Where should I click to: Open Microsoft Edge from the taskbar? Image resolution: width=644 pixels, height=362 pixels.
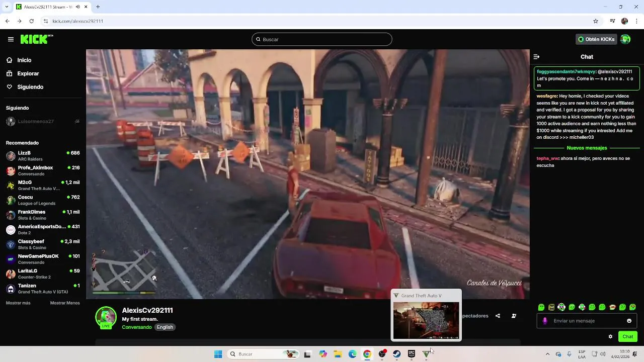click(352, 354)
